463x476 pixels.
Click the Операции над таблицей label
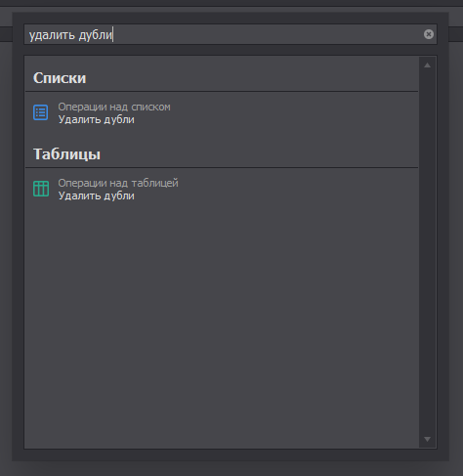pos(118,183)
